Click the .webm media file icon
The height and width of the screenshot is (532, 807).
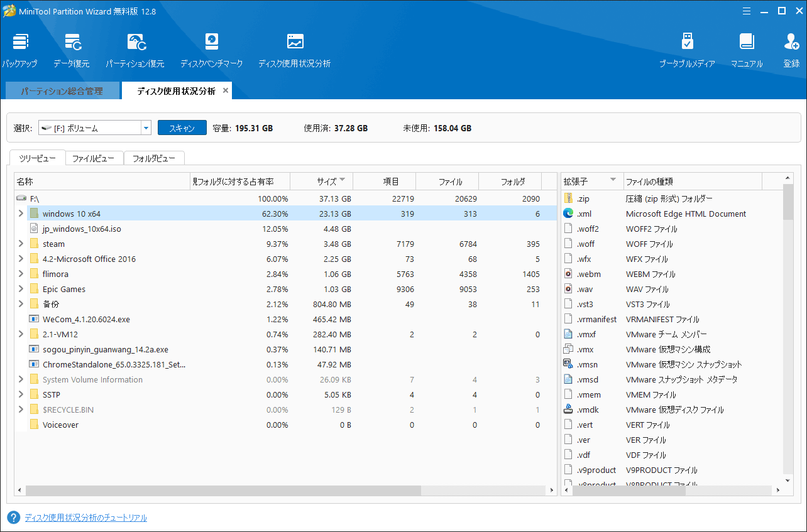569,274
